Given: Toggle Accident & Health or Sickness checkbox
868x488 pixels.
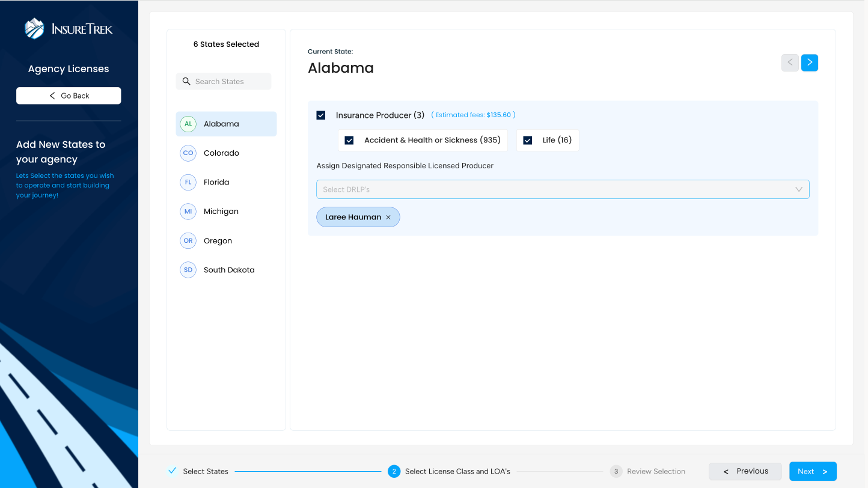Looking at the screenshot, I should 349,141.
